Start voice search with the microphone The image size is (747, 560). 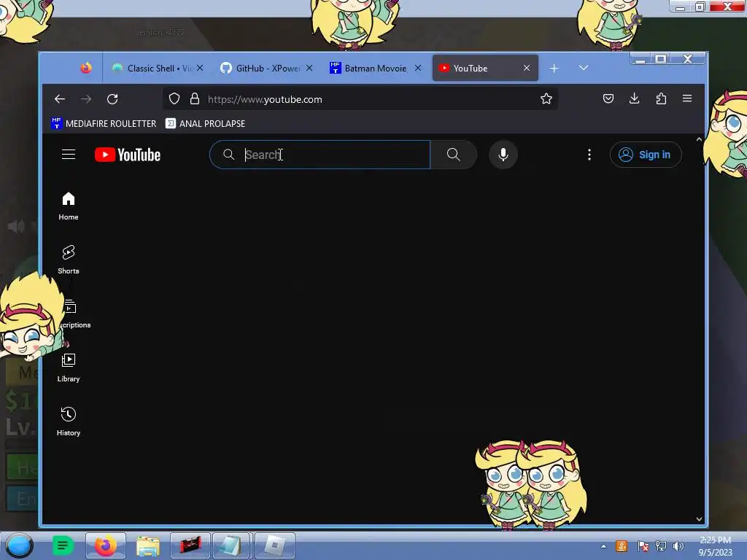[x=503, y=155]
